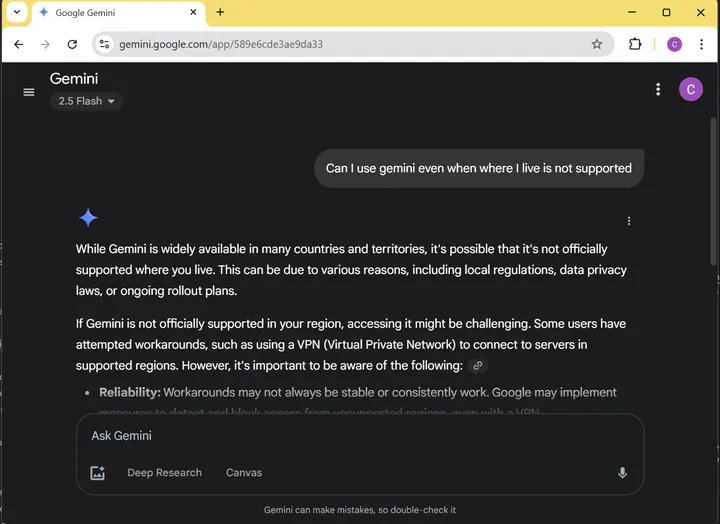This screenshot has width=720, height=524.
Task: Click the upload image icon
Action: click(97, 473)
